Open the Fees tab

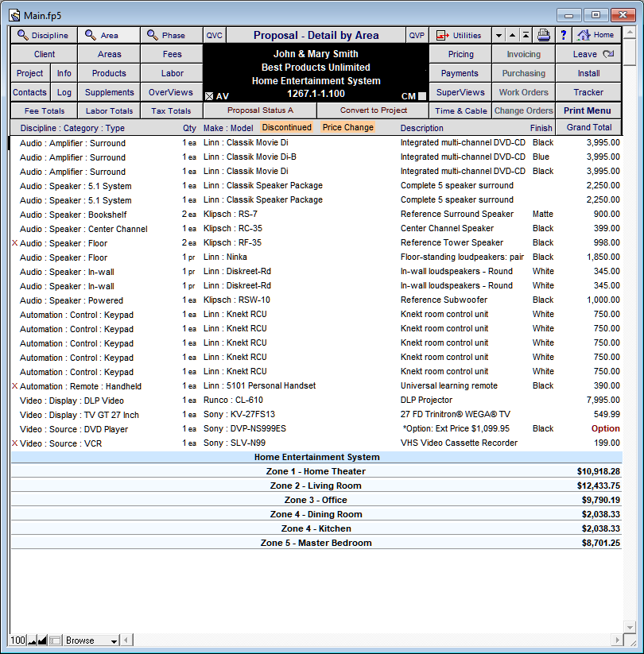coord(172,54)
